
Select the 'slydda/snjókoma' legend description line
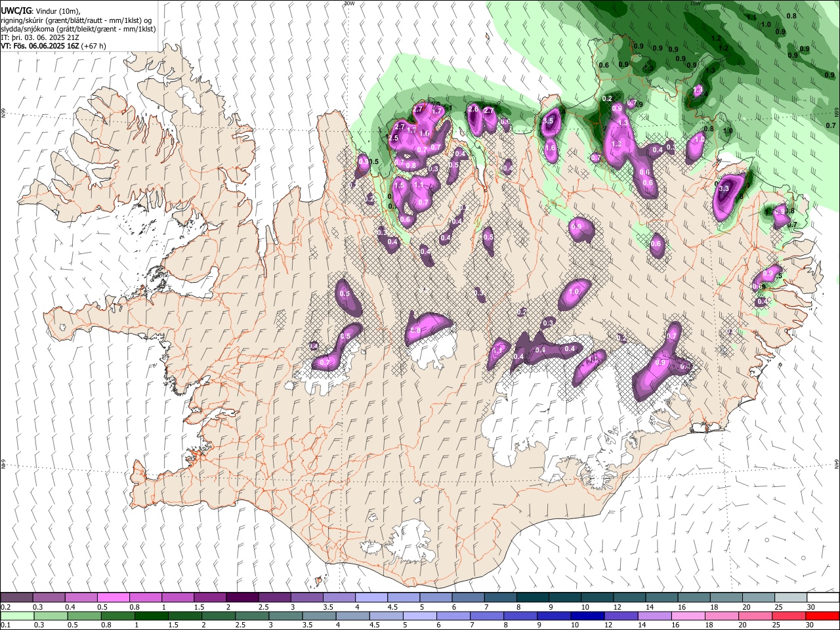coord(78,30)
